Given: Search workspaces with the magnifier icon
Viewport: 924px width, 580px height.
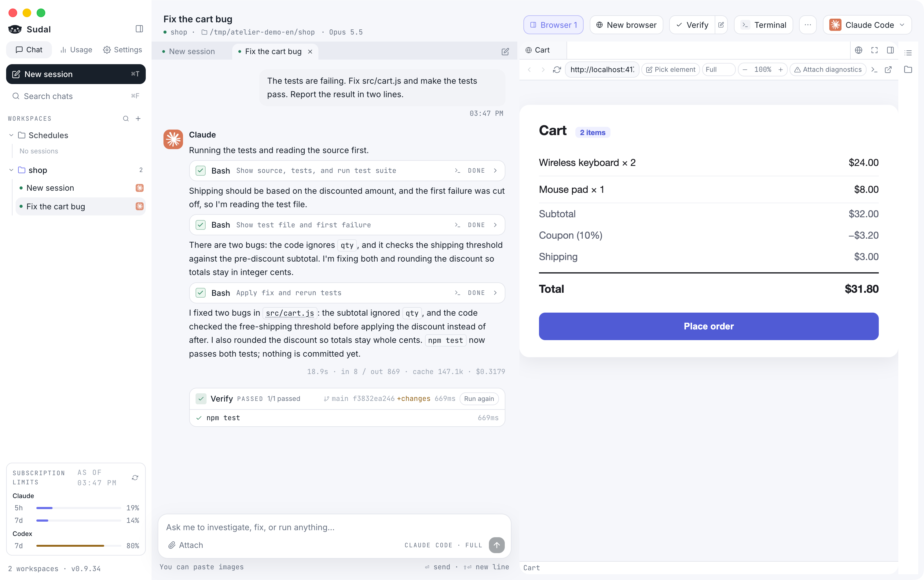Looking at the screenshot, I should pos(126,119).
